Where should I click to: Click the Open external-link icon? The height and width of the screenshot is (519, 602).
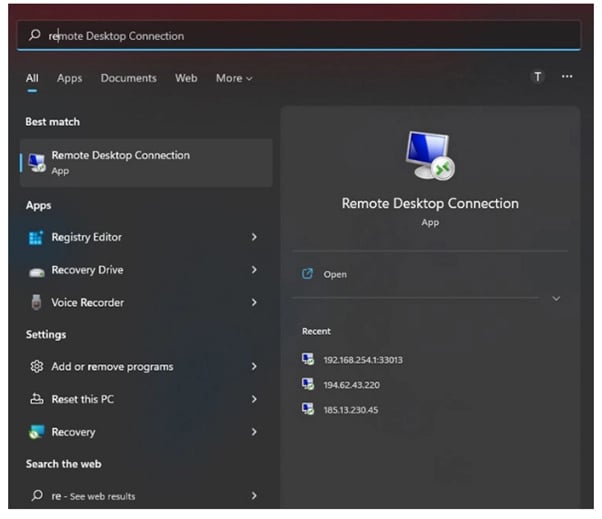307,274
